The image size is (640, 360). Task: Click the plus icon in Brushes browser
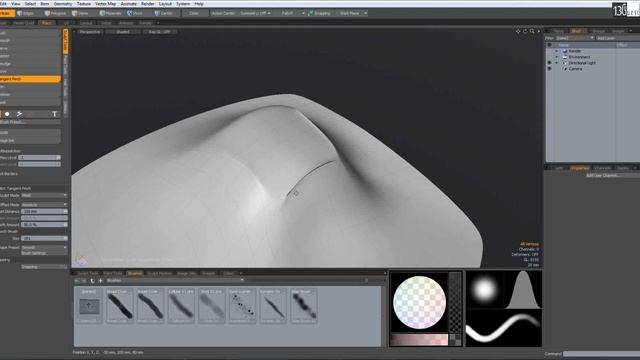100,280
